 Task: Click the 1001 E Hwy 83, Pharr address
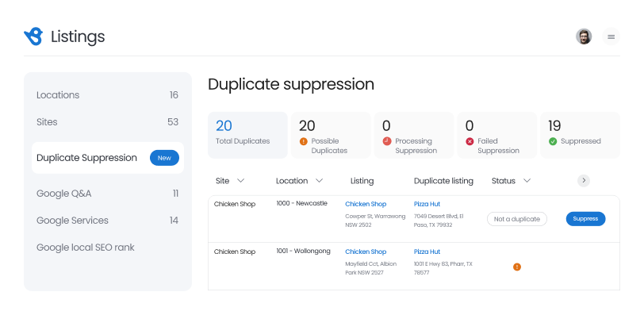[x=443, y=268]
